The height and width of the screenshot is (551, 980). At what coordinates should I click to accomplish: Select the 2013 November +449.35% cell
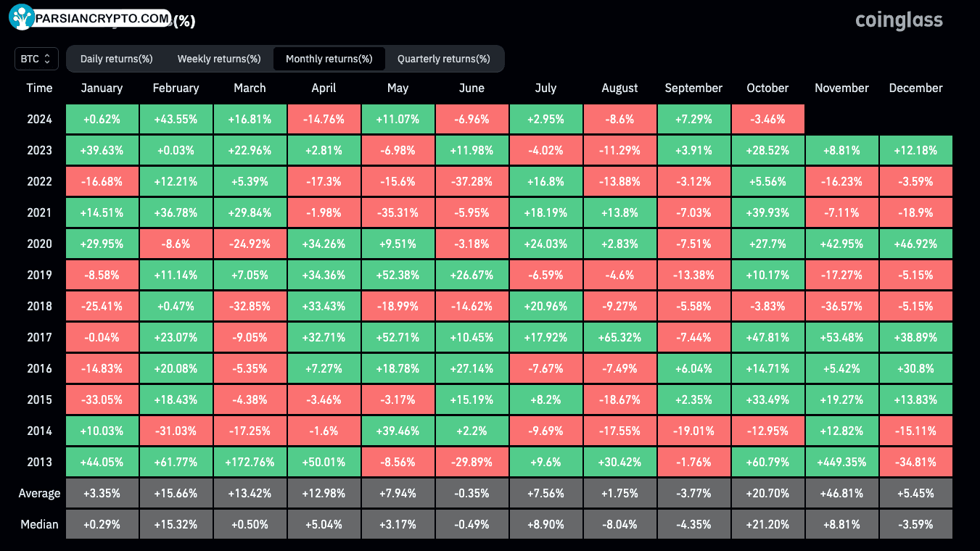[841, 462]
